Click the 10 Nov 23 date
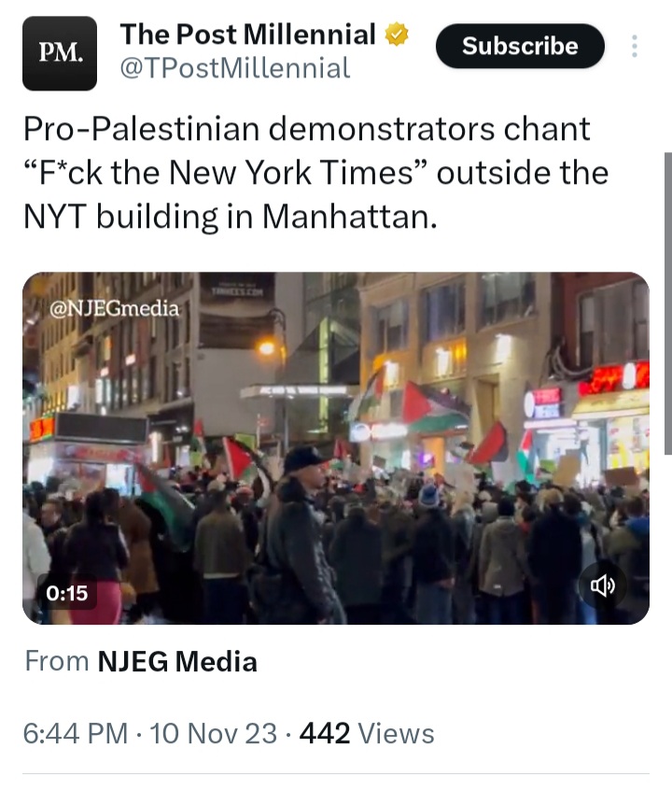 [214, 733]
